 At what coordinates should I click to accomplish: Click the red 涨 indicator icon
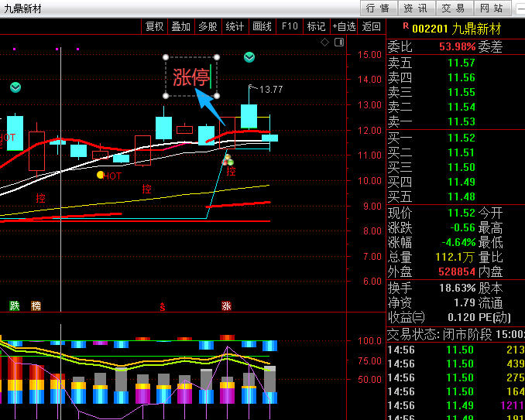click(226, 306)
